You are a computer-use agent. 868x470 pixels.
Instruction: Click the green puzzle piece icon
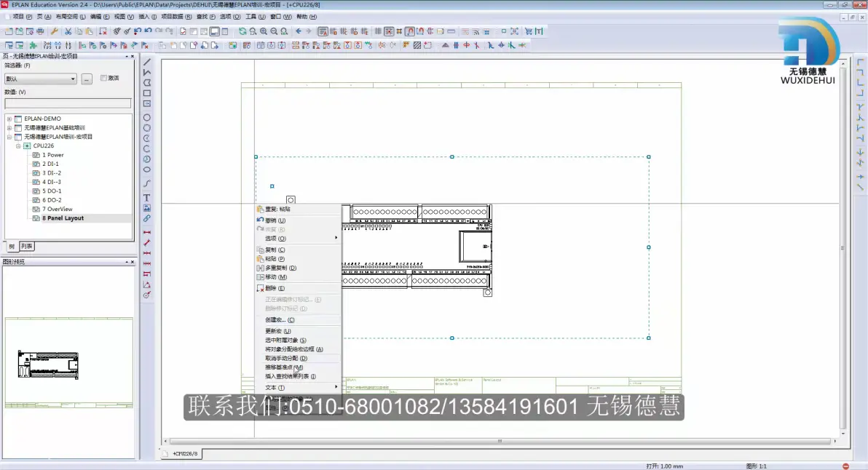(x=33, y=45)
